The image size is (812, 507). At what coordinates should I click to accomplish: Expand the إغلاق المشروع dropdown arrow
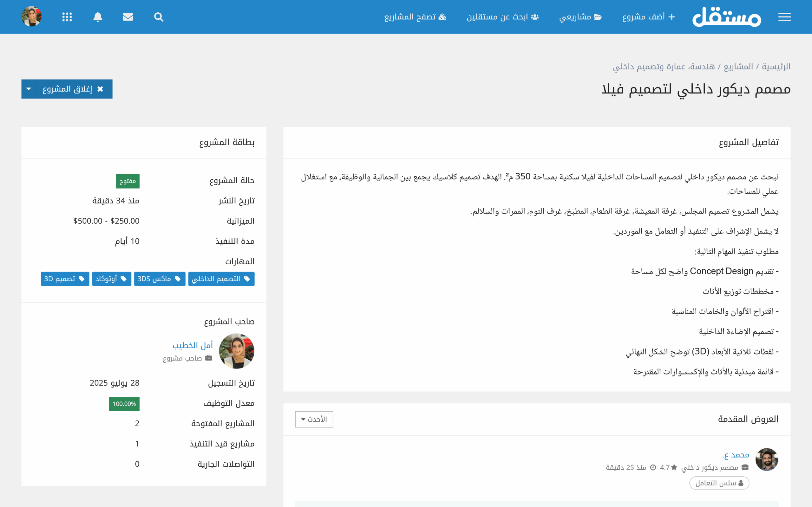click(29, 89)
